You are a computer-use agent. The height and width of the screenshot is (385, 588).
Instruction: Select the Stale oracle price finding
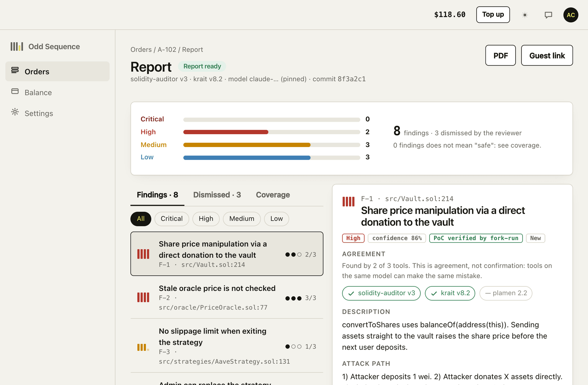(x=227, y=297)
